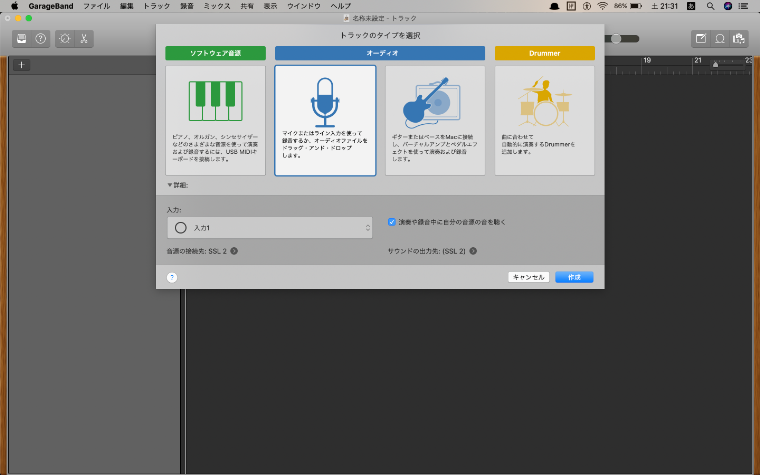Screen dimensions: 760x475
Task: Click the blue オーディオ header
Action: pyautogui.click(x=380, y=53)
